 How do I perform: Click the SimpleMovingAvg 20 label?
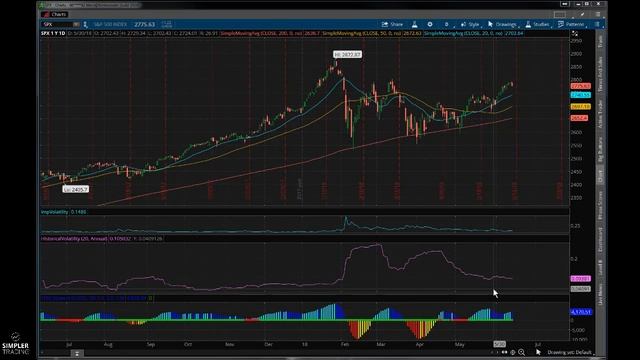pos(473,33)
